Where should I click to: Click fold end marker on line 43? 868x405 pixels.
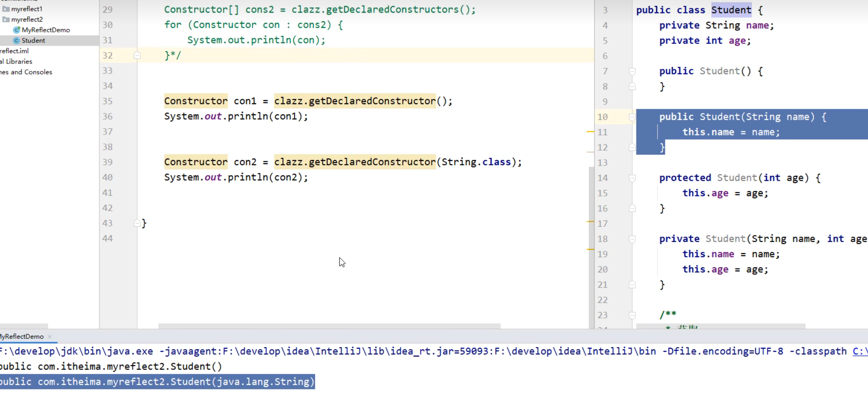coord(137,223)
